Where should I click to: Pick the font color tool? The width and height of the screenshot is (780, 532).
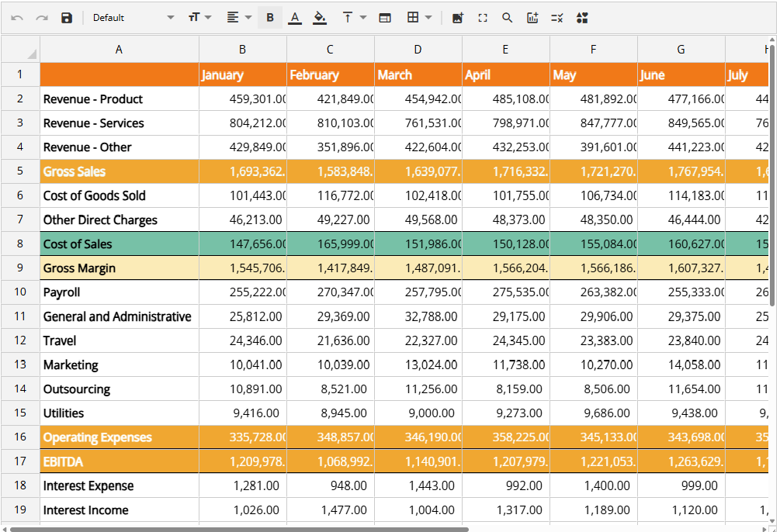coord(295,18)
